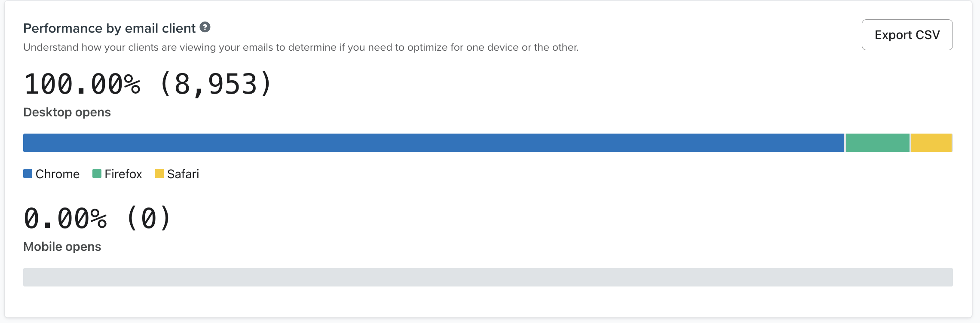980x323 pixels.
Task: Select the Safari legend swatch icon
Action: pos(159,174)
